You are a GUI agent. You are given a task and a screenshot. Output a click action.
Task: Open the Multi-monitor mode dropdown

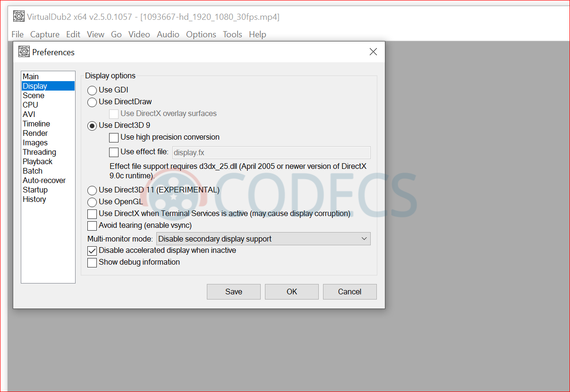point(264,239)
